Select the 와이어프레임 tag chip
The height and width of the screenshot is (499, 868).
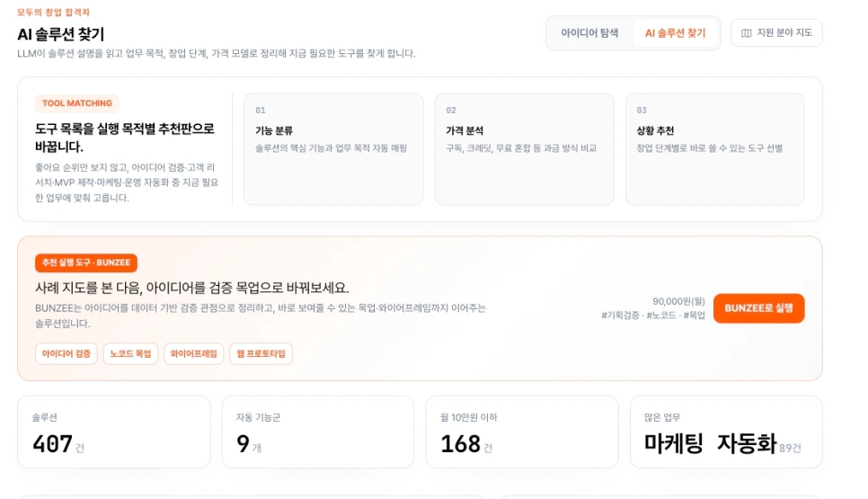pos(194,353)
